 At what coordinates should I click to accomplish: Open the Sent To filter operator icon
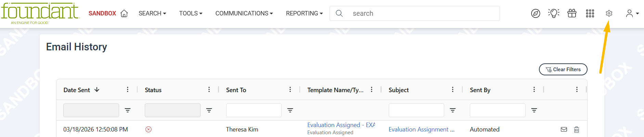(290, 110)
